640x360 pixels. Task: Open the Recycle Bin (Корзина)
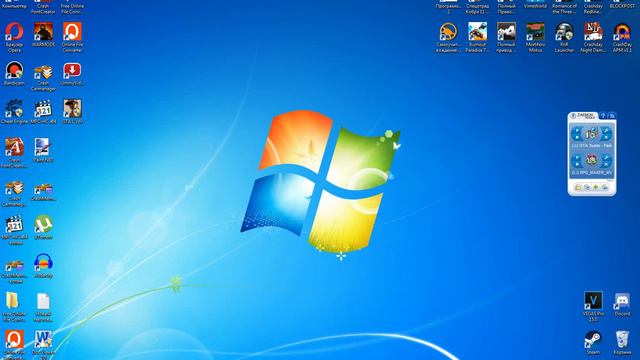pyautogui.click(x=622, y=340)
